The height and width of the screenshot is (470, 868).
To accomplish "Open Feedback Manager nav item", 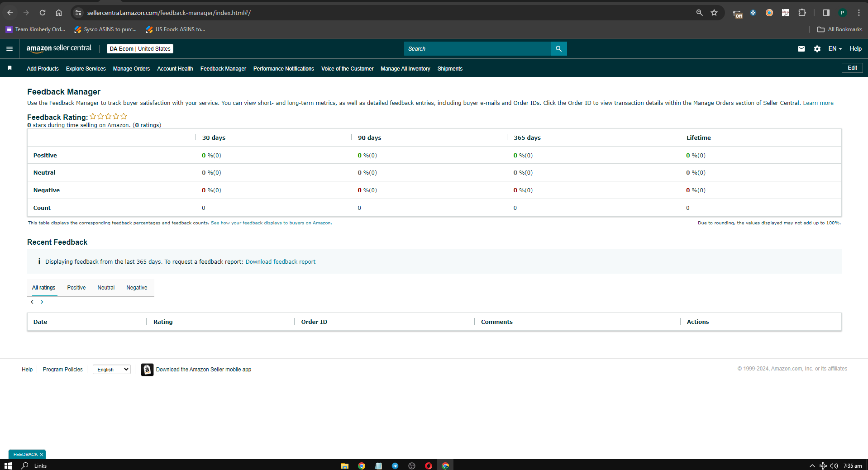I will (223, 69).
